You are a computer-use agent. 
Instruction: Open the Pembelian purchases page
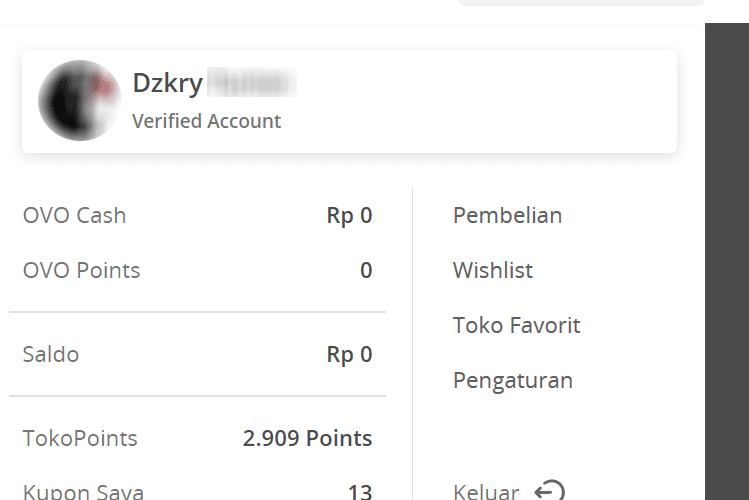(507, 215)
